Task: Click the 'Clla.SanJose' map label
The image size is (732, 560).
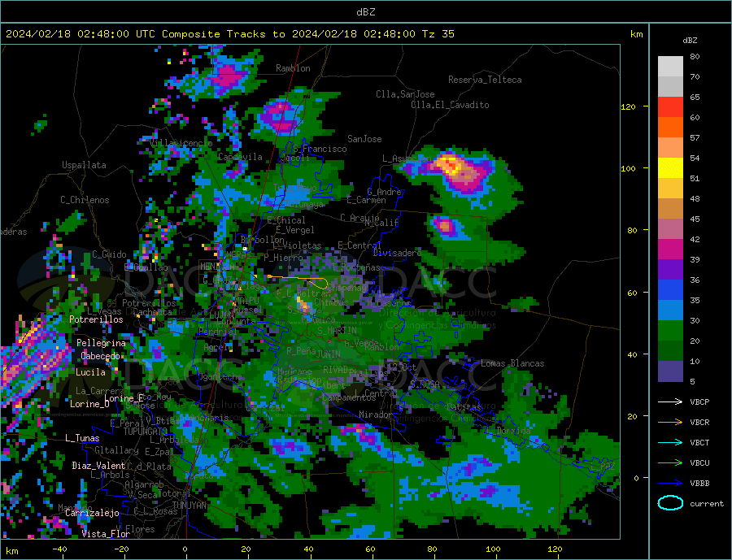Action: (x=405, y=94)
